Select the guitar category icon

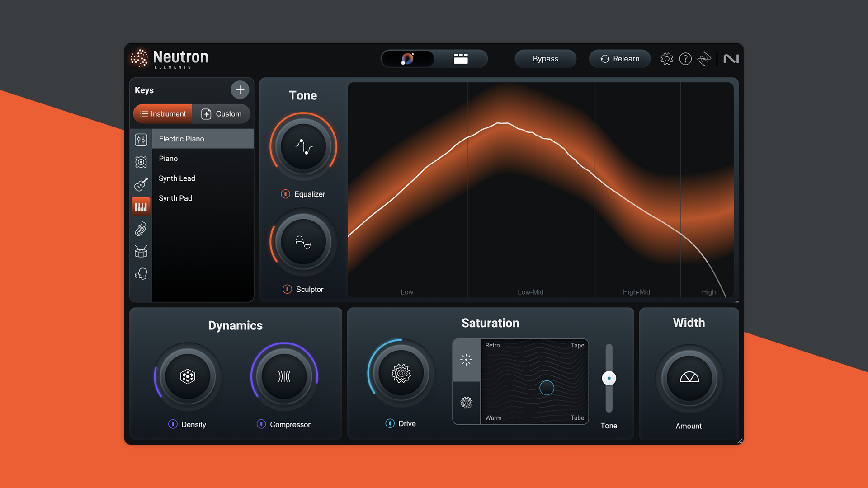[141, 184]
